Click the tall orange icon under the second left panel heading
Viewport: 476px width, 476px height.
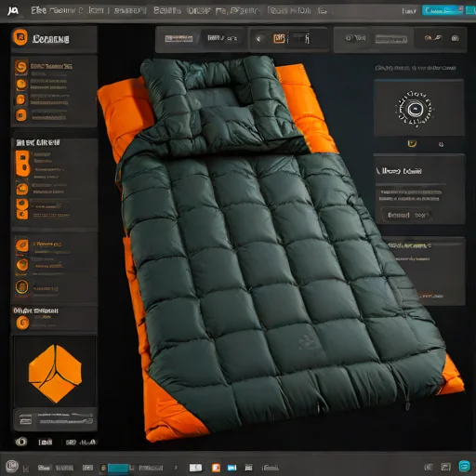pyautogui.click(x=22, y=164)
